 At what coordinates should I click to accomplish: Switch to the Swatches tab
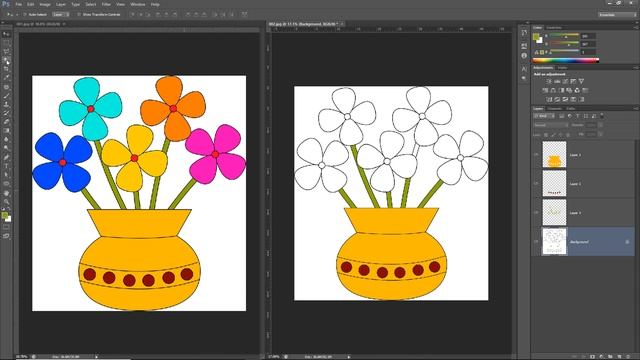coord(554,28)
